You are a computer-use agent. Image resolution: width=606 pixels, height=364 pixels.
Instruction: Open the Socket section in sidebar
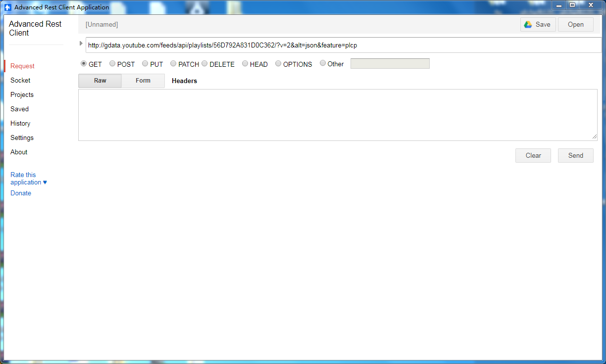(20, 80)
